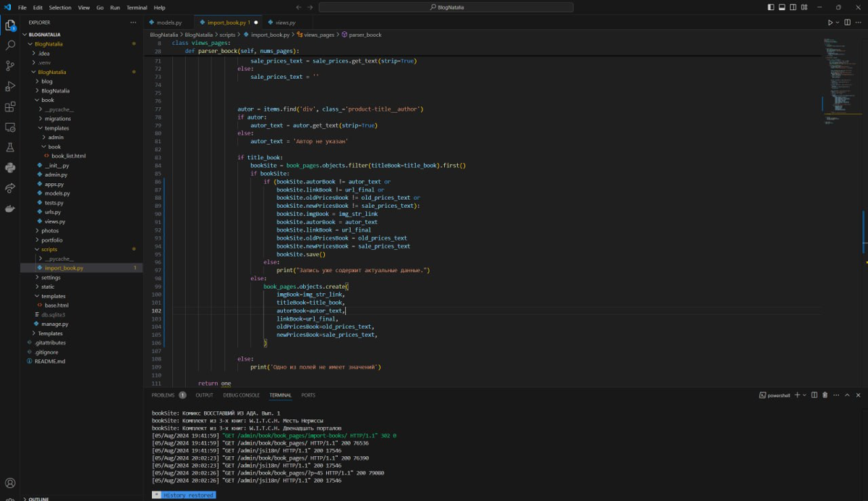Click the Accounts icon in activity bar
868x501 pixels.
[x=10, y=483]
